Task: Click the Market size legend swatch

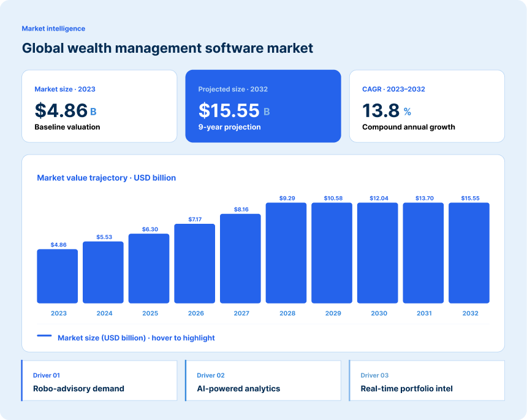Action: coord(44,337)
